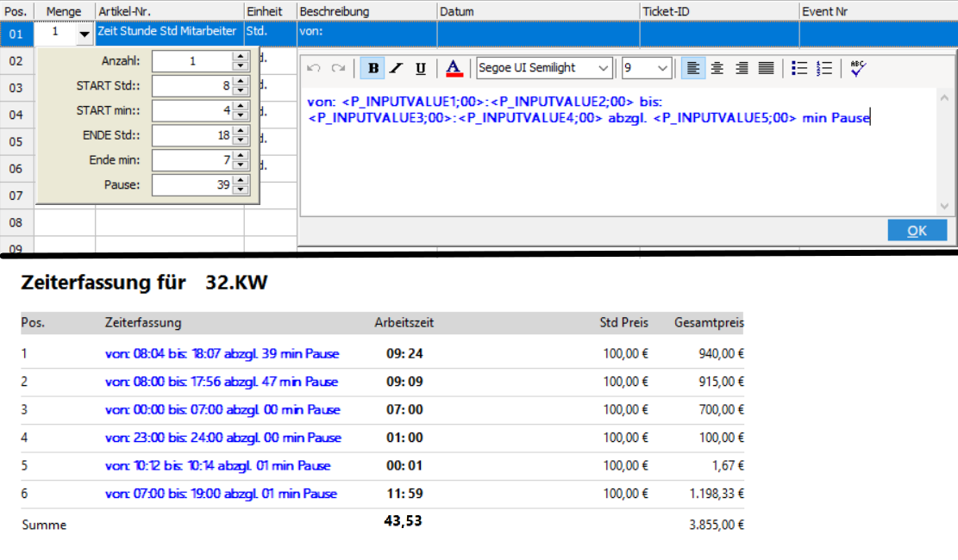Click the Event Nr column header
Viewport: 958px width, 560px height.
[x=878, y=11]
